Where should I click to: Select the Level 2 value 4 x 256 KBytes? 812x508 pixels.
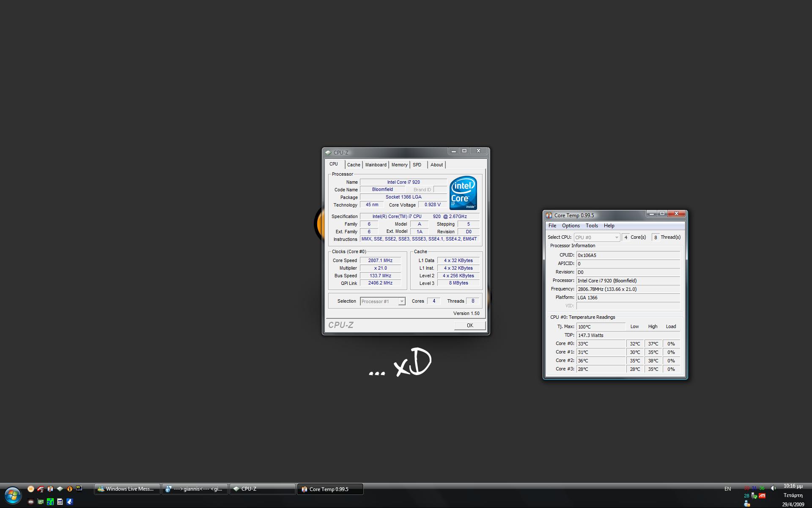pyautogui.click(x=458, y=276)
